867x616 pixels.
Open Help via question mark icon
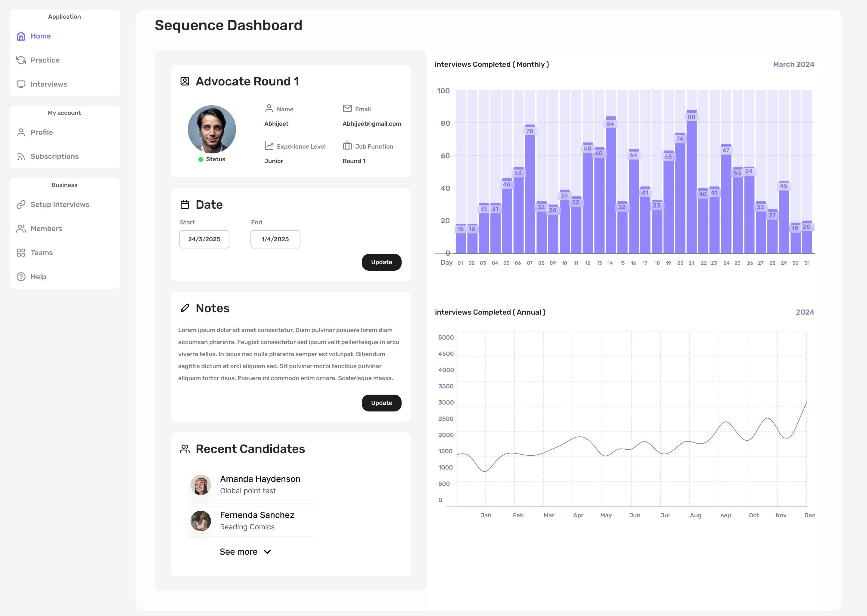point(21,276)
